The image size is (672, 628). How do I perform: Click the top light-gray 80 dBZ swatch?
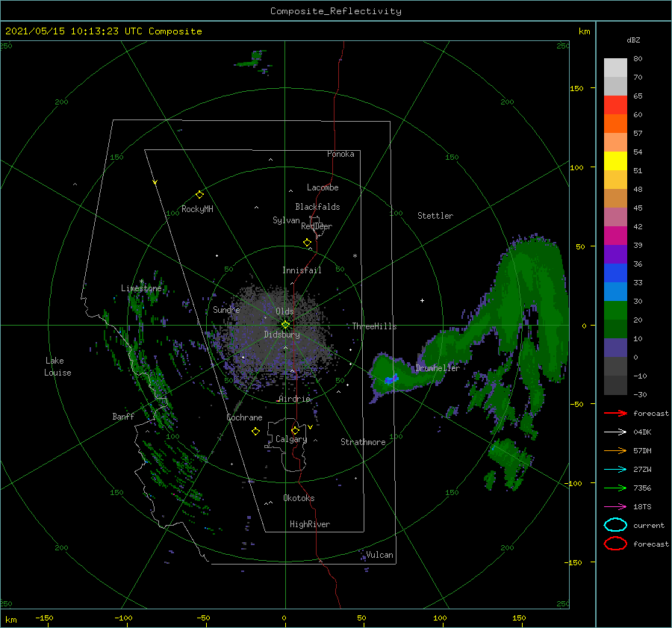click(615, 68)
